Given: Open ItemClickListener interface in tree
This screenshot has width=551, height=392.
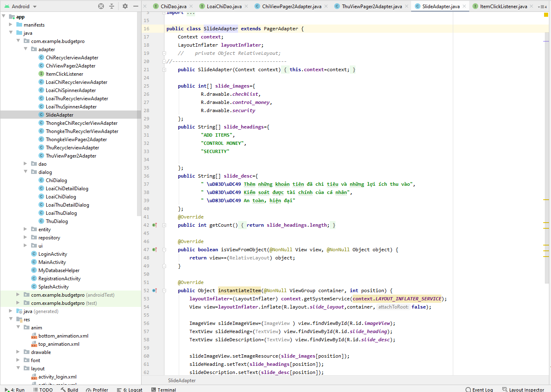Looking at the screenshot, I should pyautogui.click(x=64, y=74).
